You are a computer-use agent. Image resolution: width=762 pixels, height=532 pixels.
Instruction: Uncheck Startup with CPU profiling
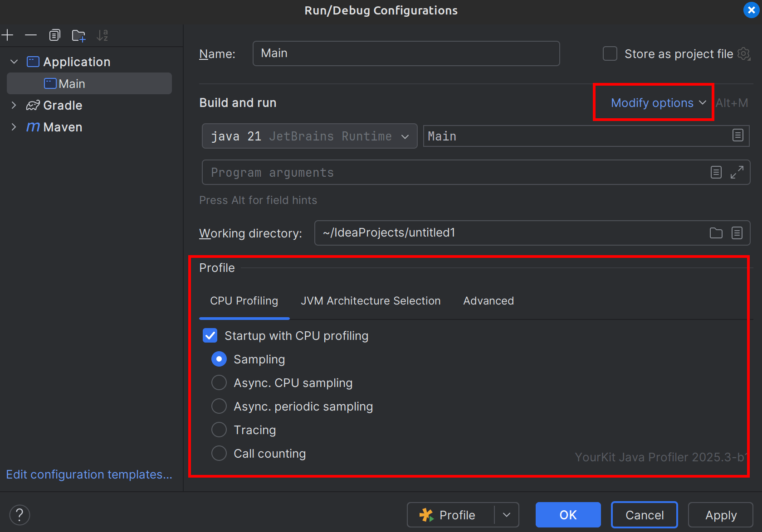pyautogui.click(x=210, y=335)
